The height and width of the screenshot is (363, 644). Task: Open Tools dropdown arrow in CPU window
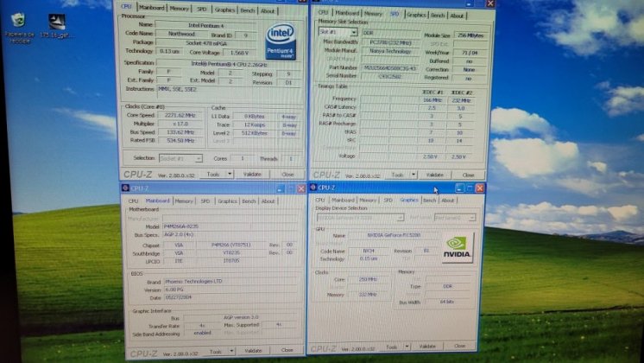pos(230,175)
